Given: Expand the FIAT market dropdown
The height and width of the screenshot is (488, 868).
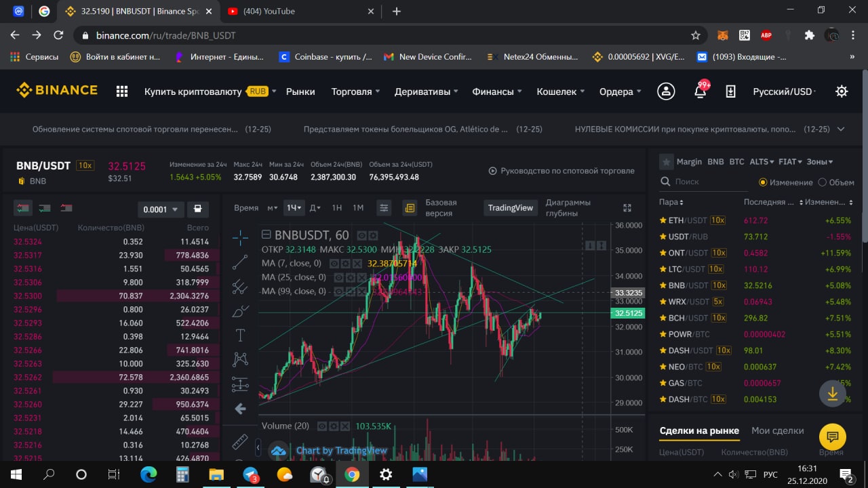Looking at the screenshot, I should pos(790,162).
